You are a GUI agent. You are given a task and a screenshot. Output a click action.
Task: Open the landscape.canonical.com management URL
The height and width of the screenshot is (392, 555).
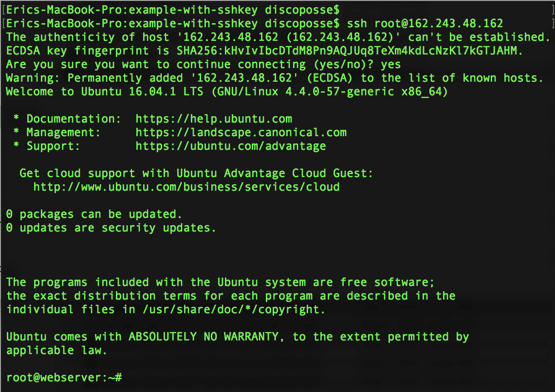point(241,132)
